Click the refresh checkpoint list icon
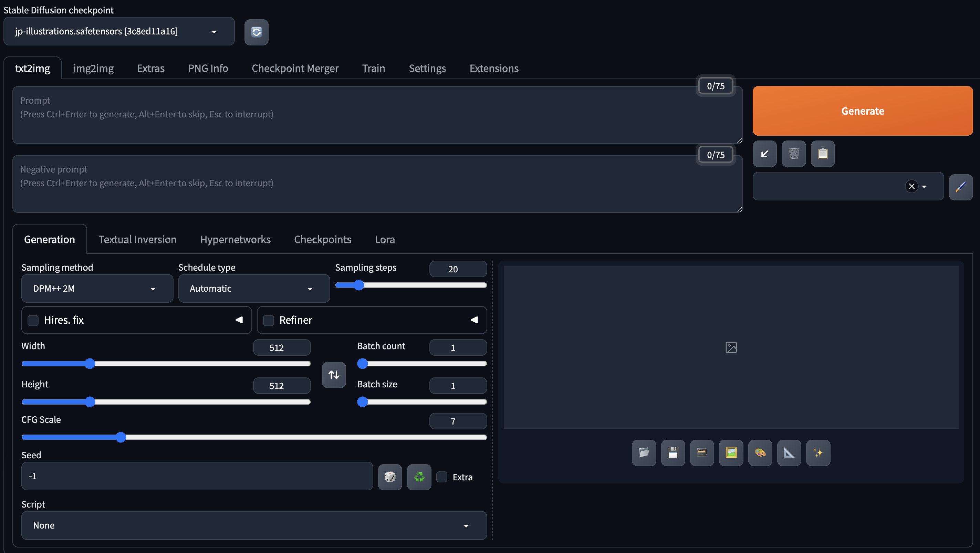 click(256, 32)
